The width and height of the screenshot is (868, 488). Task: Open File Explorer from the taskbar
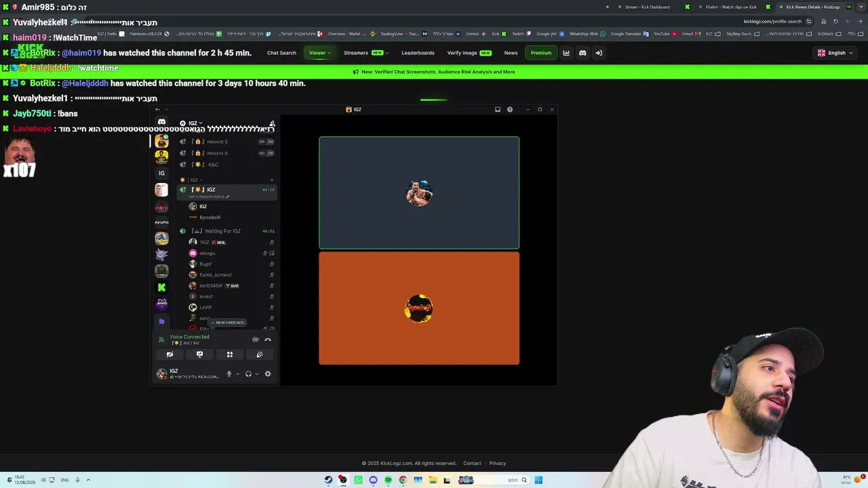point(433,480)
